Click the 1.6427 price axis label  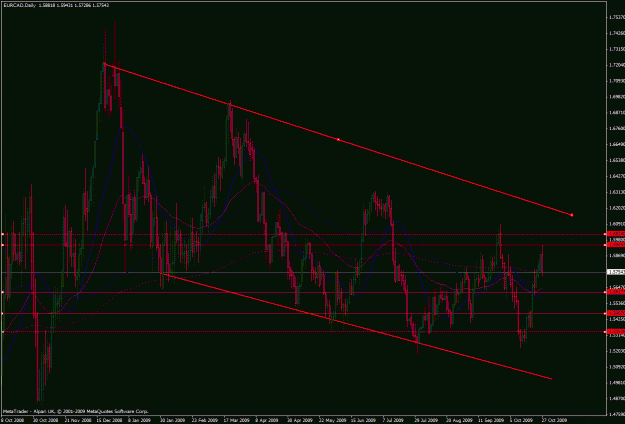click(617, 176)
